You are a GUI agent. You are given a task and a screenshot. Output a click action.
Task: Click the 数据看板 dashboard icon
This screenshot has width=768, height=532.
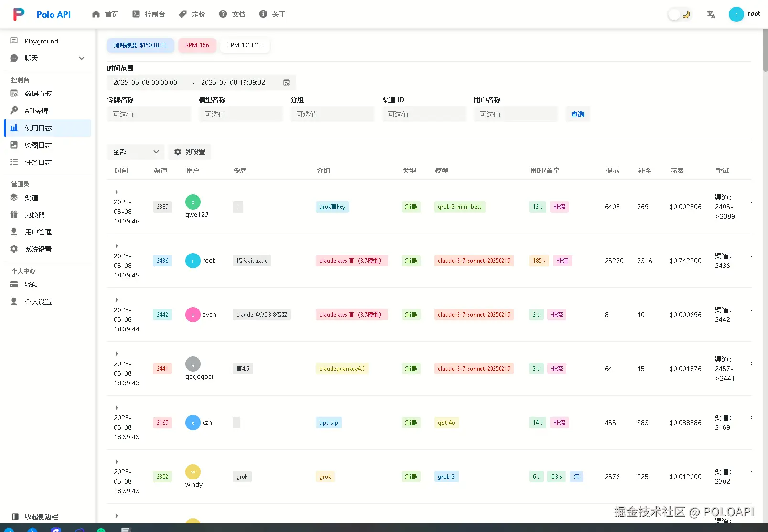pyautogui.click(x=14, y=94)
